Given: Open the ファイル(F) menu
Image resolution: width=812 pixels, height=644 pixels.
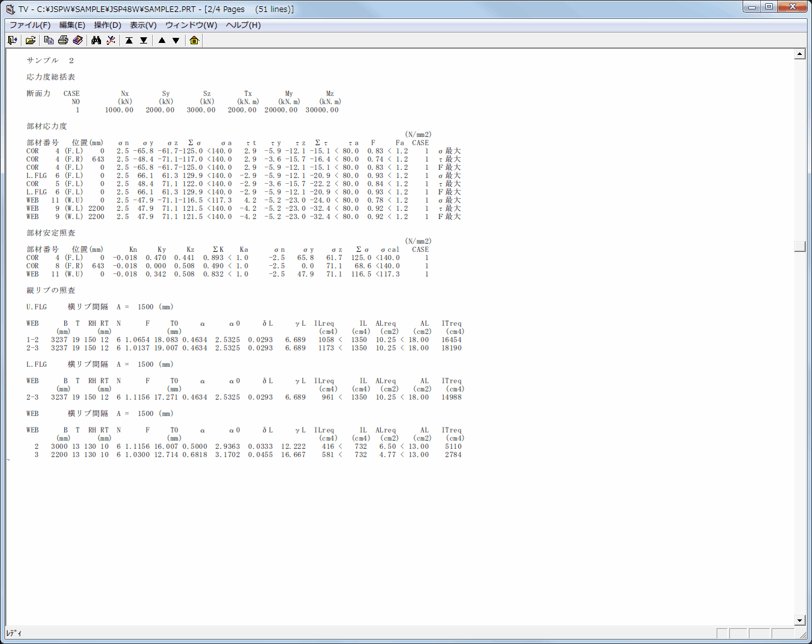Looking at the screenshot, I should point(30,25).
